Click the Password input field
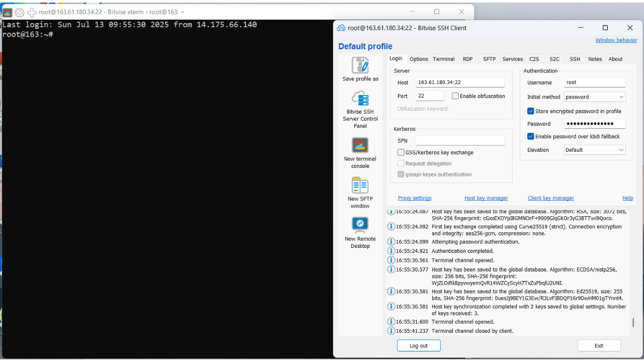The width and height of the screenshot is (644, 362). (x=595, y=124)
